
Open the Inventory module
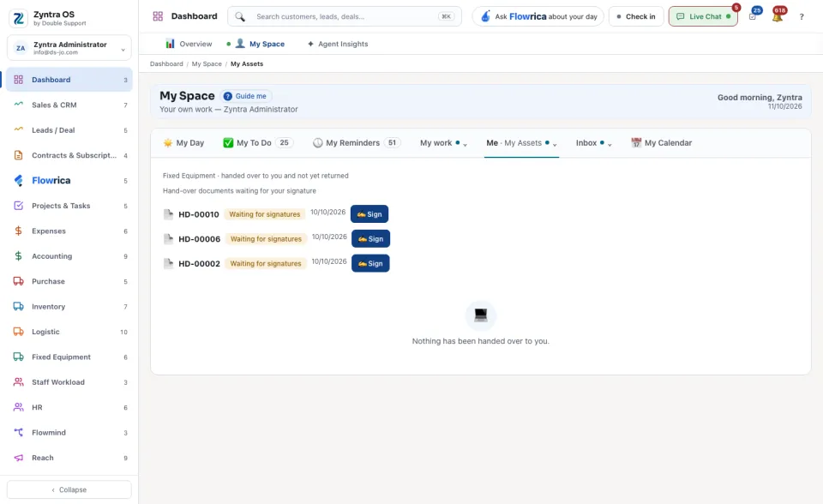tap(69, 307)
